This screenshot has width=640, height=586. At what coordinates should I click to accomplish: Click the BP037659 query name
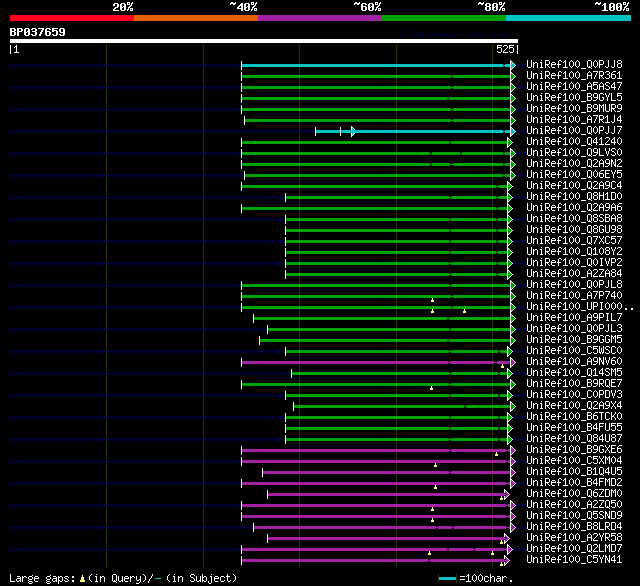tap(38, 32)
